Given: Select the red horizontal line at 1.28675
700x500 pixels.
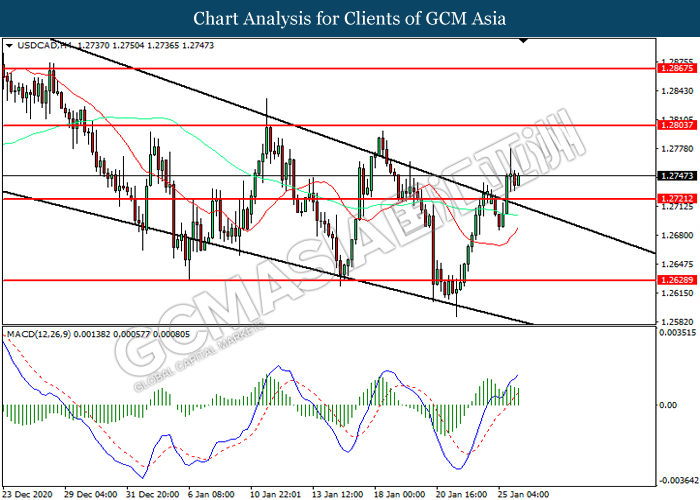Looking at the screenshot, I should 300,69.
